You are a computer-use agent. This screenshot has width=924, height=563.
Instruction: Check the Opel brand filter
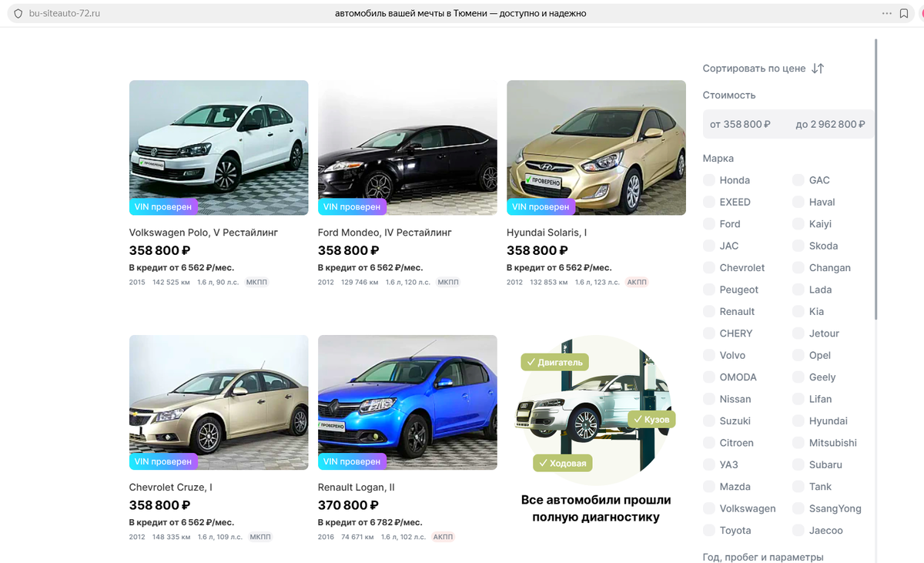[x=798, y=355]
